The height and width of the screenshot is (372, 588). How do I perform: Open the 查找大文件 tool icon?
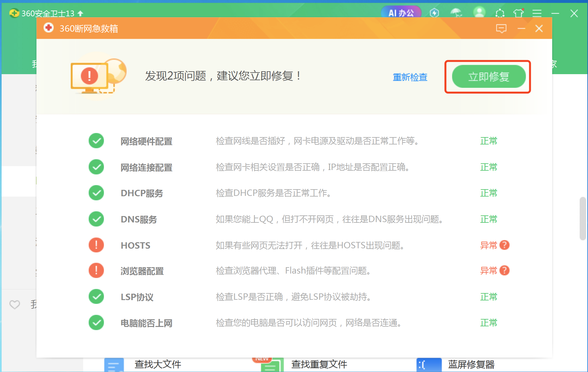click(x=114, y=365)
